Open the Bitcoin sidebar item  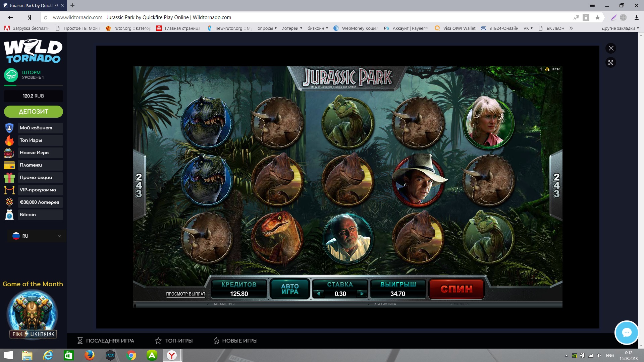[x=28, y=215]
